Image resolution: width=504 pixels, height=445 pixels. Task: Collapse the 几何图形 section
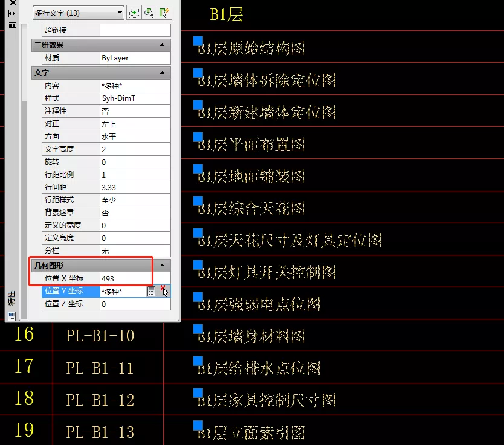pos(163,265)
